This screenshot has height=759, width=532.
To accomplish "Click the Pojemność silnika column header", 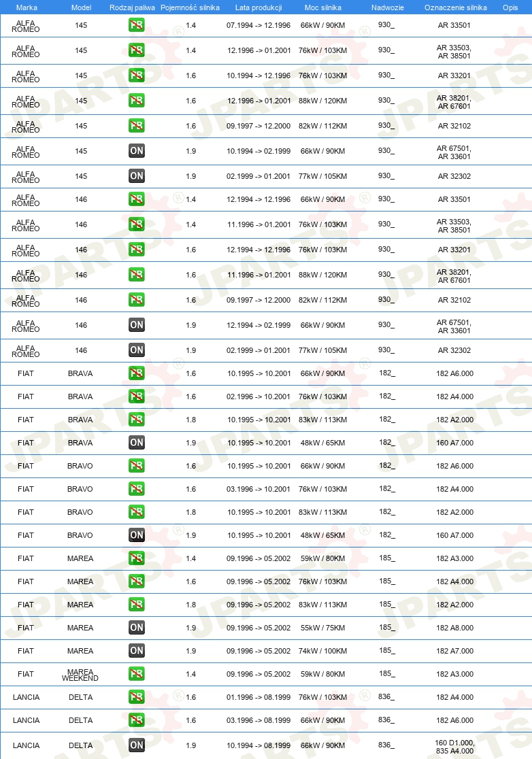I will pyautogui.click(x=190, y=7).
